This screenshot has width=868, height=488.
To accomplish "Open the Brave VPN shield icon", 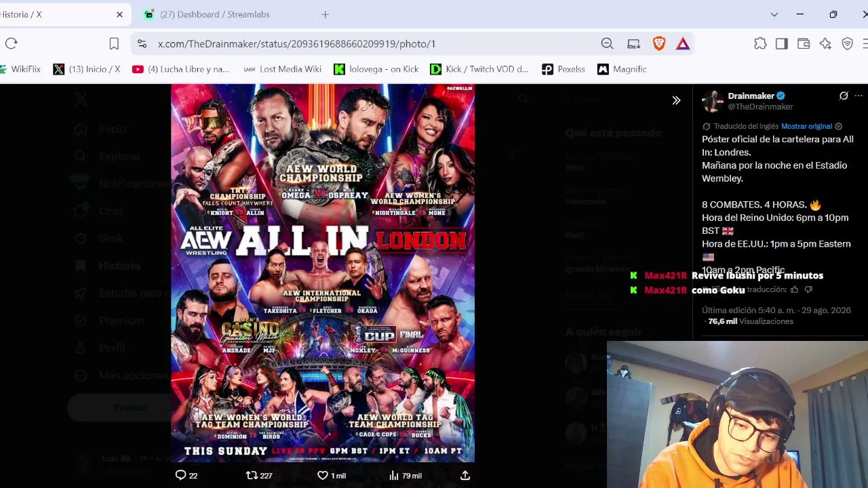I will click(x=847, y=43).
